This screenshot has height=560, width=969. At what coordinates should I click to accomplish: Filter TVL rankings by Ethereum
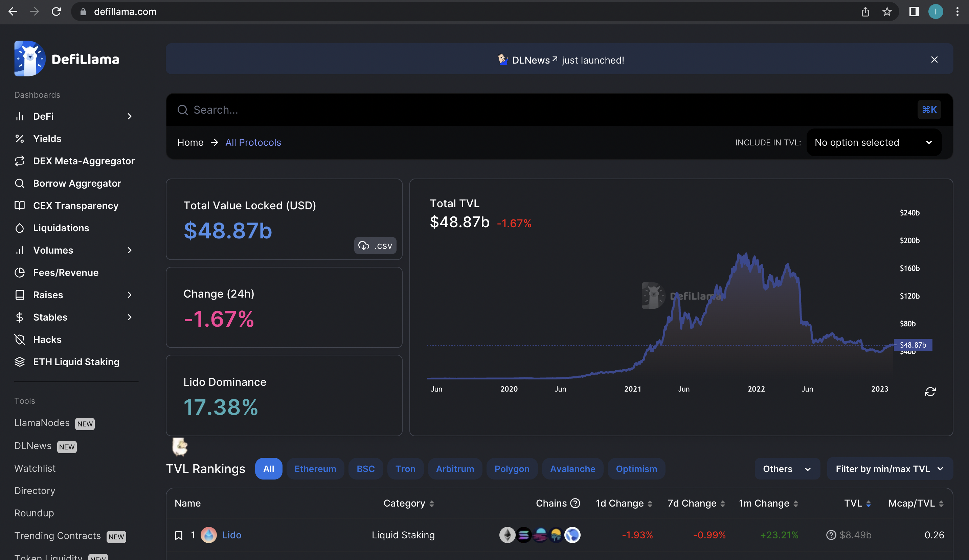(x=315, y=469)
